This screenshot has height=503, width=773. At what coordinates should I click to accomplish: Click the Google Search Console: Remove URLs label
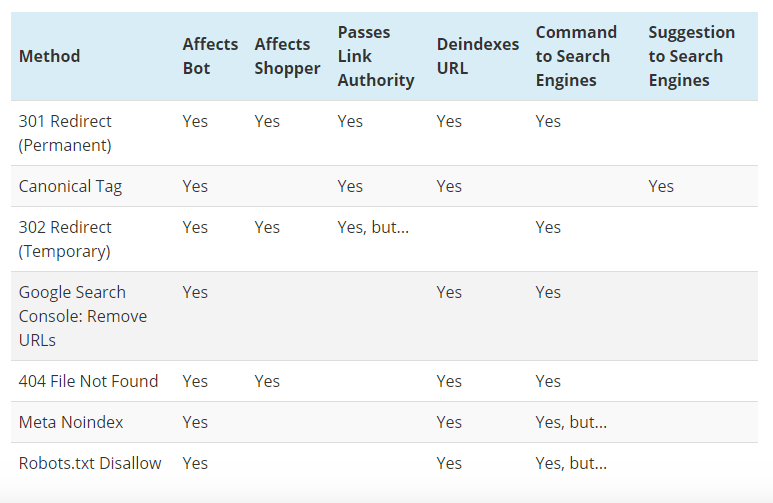(83, 316)
